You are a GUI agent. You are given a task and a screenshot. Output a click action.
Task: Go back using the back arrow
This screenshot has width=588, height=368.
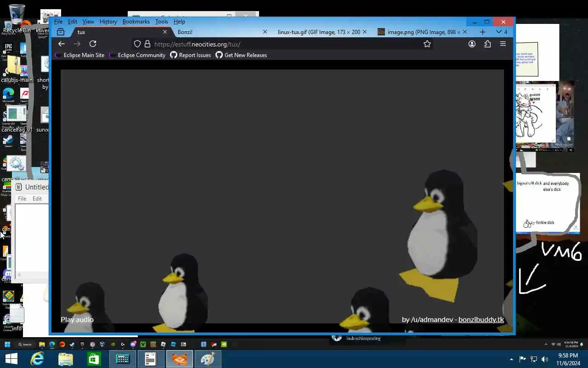coord(62,44)
